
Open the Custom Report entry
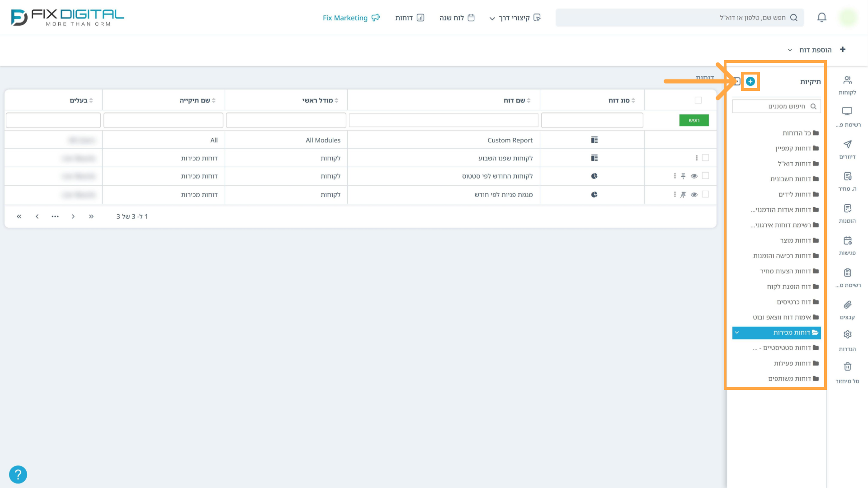coord(510,140)
